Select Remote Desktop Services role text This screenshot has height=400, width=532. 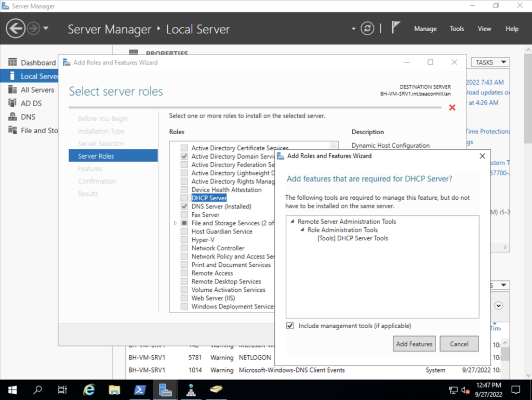pyautogui.click(x=226, y=281)
